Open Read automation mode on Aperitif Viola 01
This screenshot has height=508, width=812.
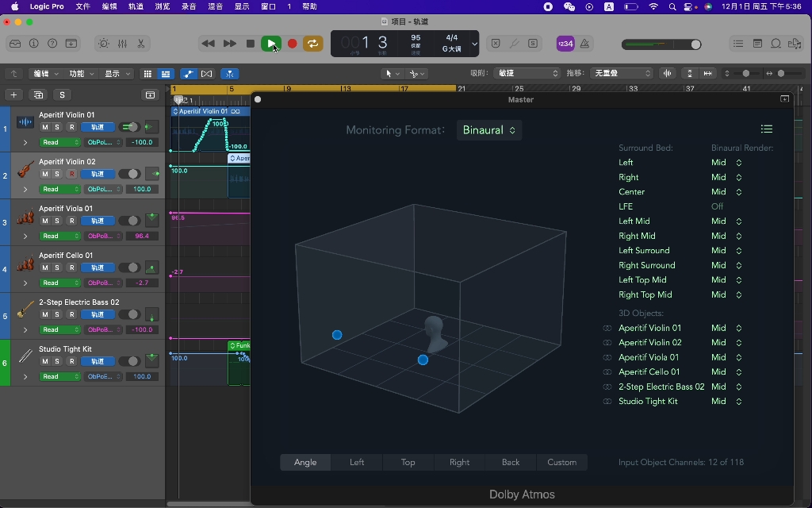point(60,236)
